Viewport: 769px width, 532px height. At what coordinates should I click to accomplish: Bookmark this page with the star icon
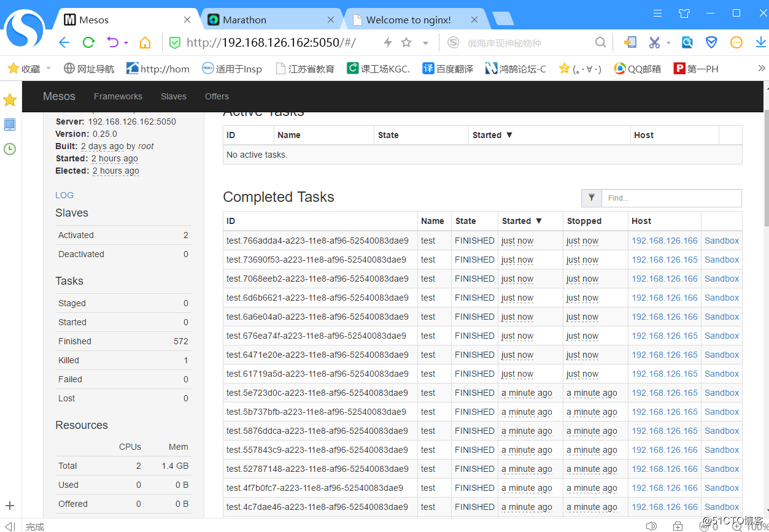click(406, 42)
